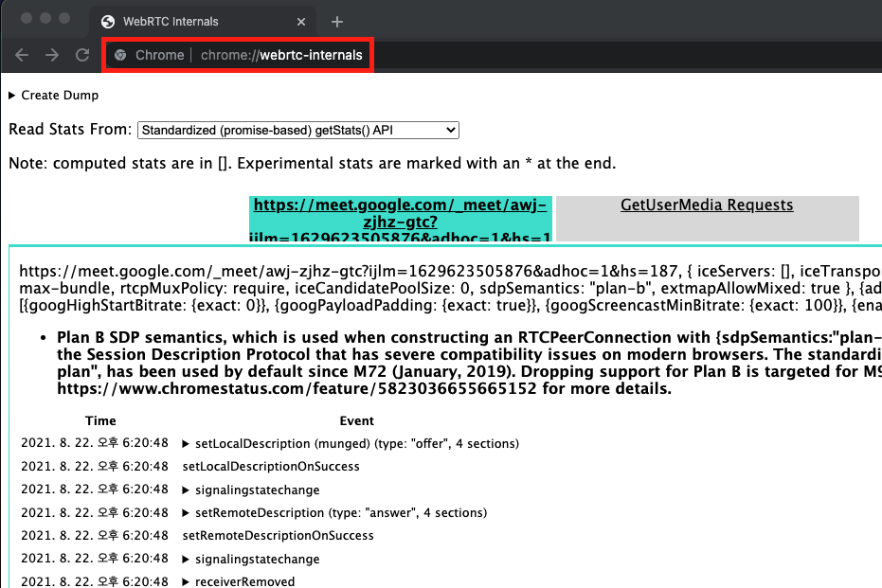Click the Event column header

pos(356,421)
